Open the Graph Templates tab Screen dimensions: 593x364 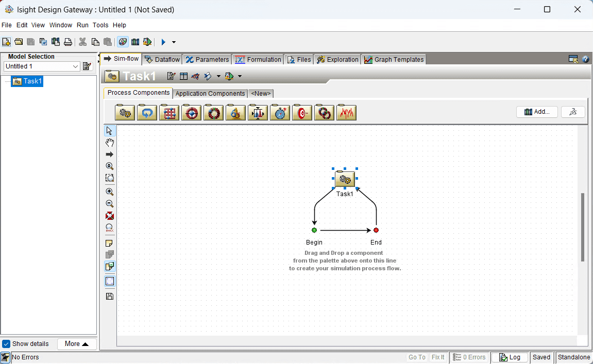(394, 59)
